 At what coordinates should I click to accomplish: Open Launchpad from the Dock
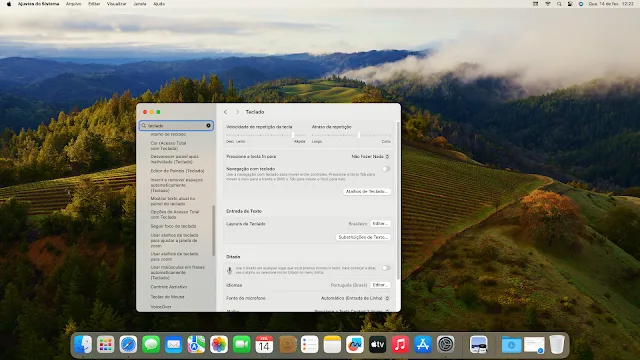[x=106, y=344]
